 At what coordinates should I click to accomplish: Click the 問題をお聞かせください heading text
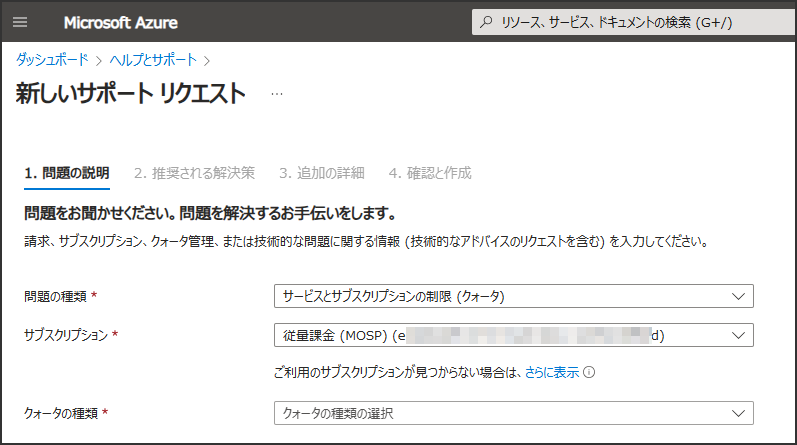[210, 213]
